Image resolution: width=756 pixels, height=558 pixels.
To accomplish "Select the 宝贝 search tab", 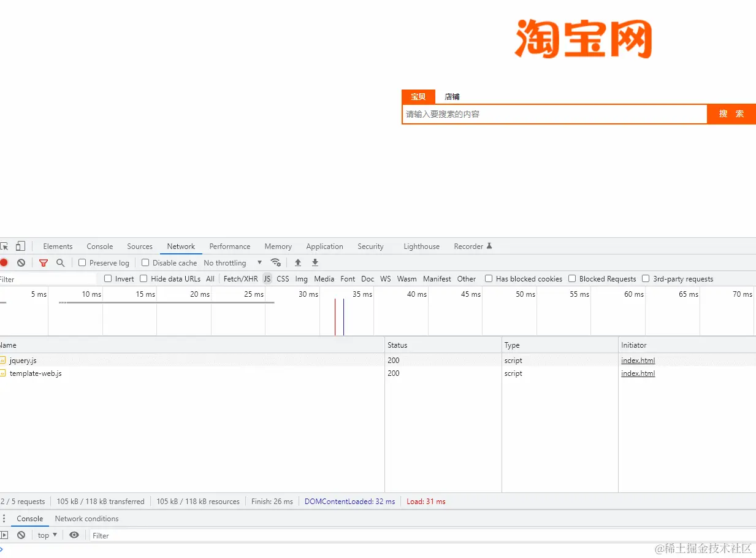I will [418, 97].
